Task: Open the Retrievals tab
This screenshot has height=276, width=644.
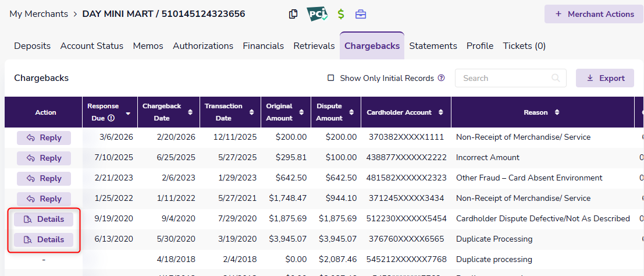Action: click(x=314, y=46)
